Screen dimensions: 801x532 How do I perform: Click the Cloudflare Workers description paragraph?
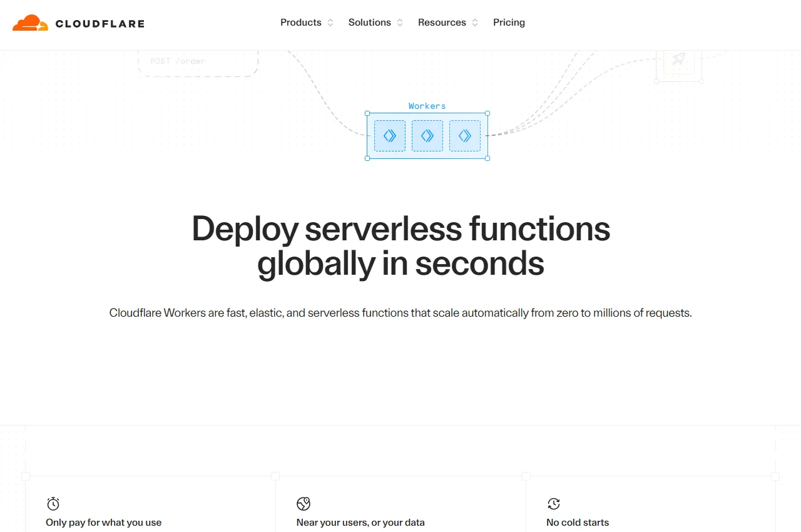(x=400, y=313)
